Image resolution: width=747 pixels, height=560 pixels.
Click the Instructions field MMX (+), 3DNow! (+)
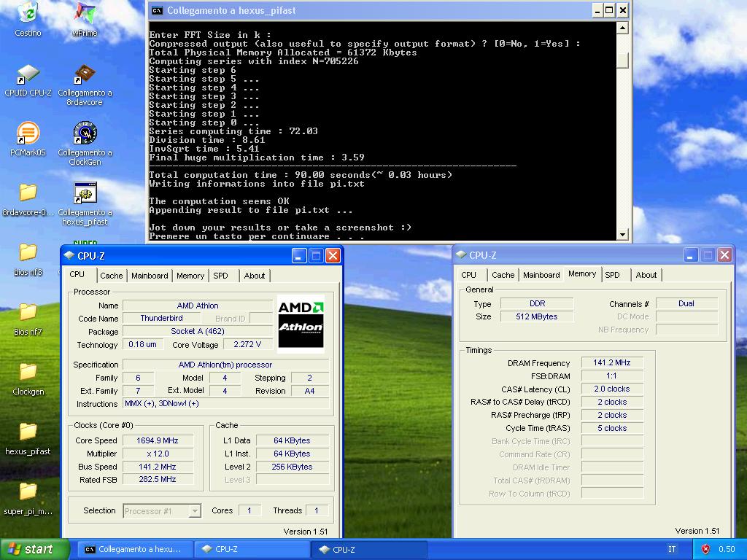point(226,404)
